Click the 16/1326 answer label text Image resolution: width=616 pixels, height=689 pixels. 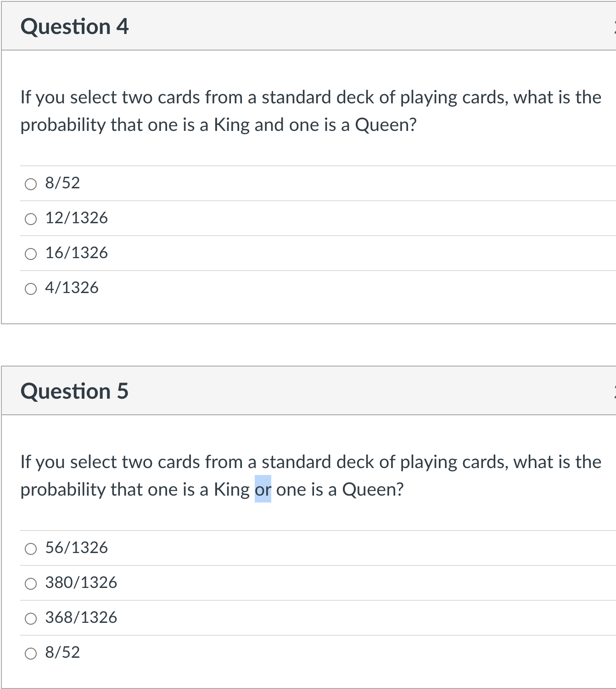pyautogui.click(x=76, y=253)
